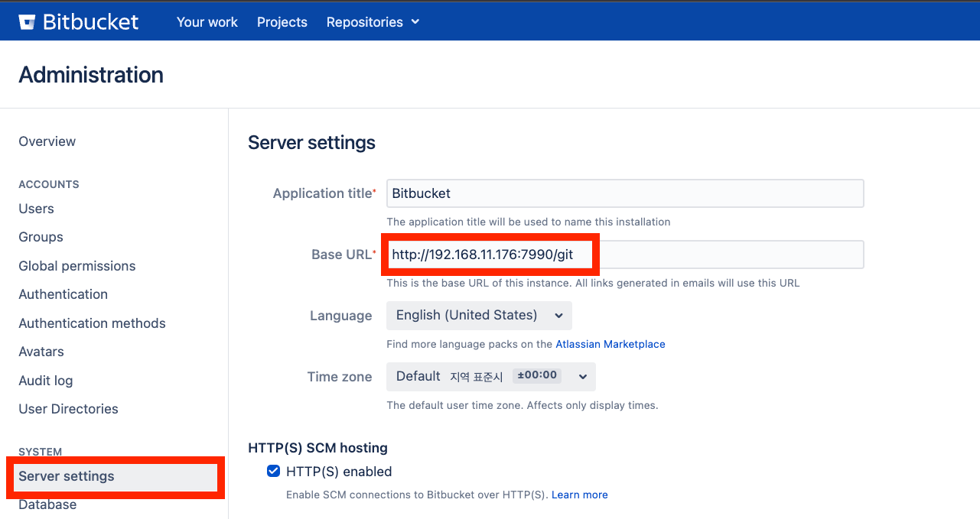Screen dimensions: 980x519
Task: Open Authentication methods page
Action: tap(92, 323)
